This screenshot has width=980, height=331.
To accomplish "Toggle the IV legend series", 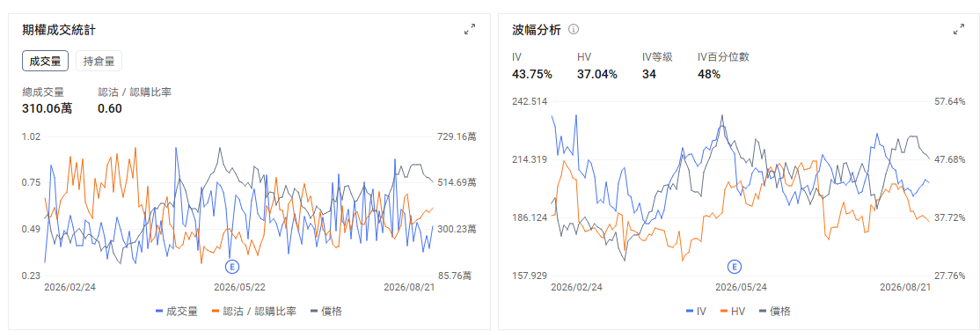I will point(696,311).
